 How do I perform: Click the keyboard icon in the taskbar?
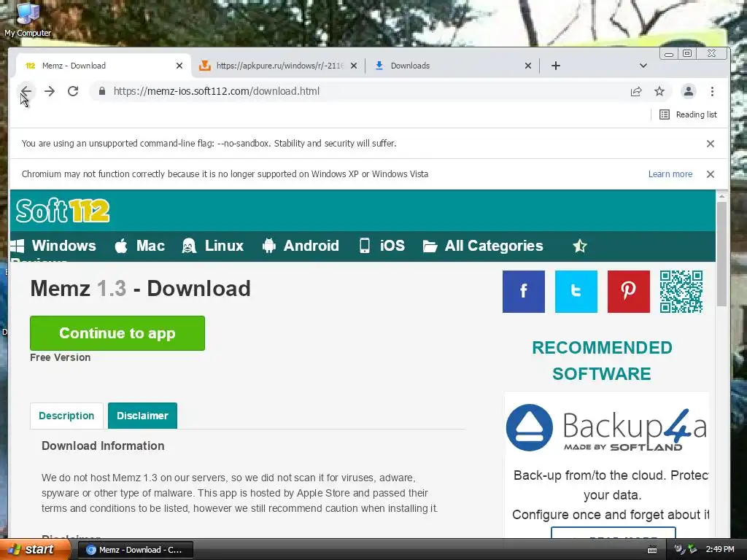tap(652, 550)
